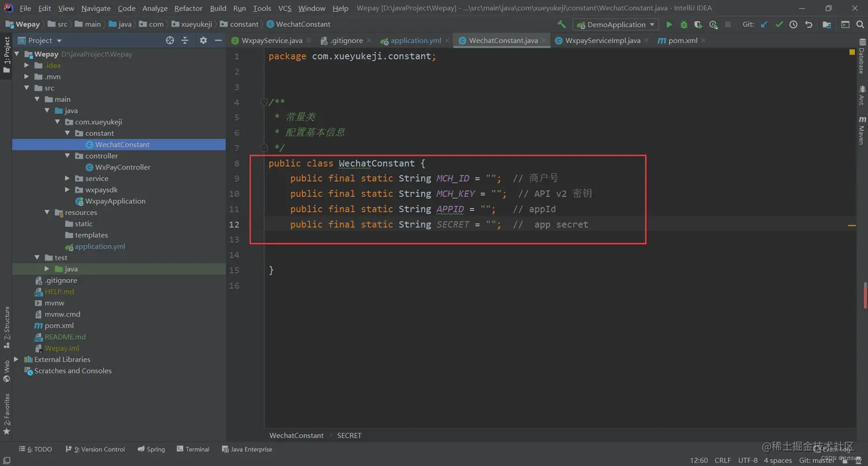Update project with blue Git arrow

tap(764, 25)
